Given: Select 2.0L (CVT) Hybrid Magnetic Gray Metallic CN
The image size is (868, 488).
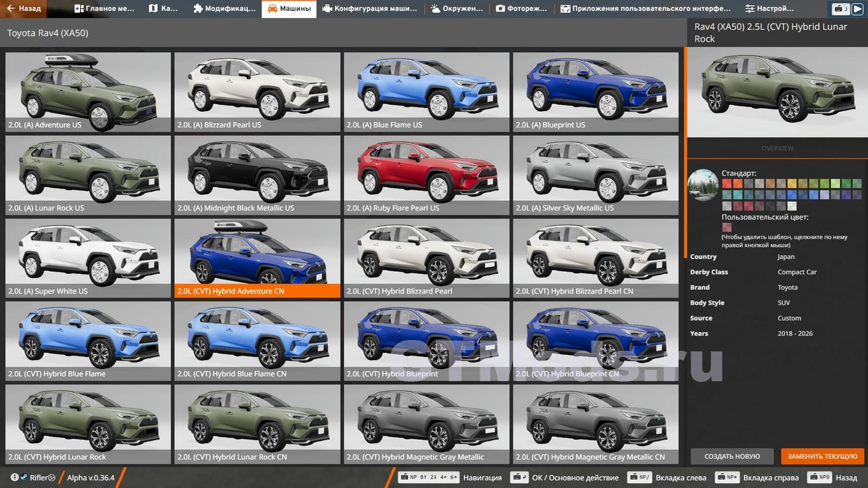Looking at the screenshot, I should pos(595,424).
